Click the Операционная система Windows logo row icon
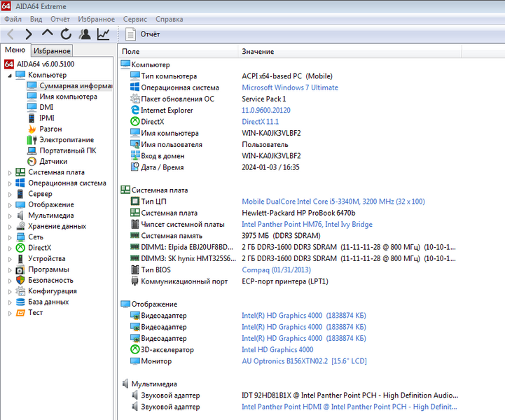The width and height of the screenshot is (505, 420). click(x=135, y=87)
